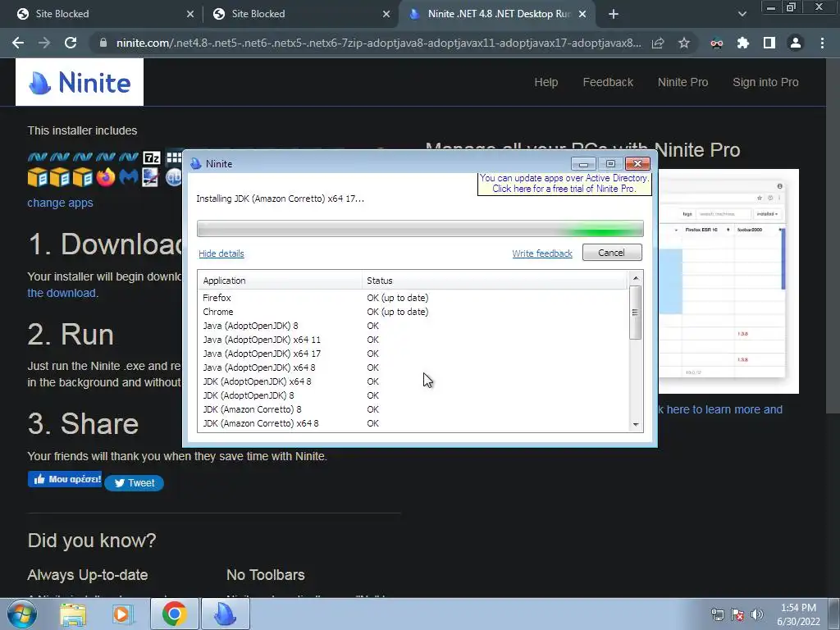Click Hide details in Ninite dialog
This screenshot has width=840, height=630.
(221, 253)
